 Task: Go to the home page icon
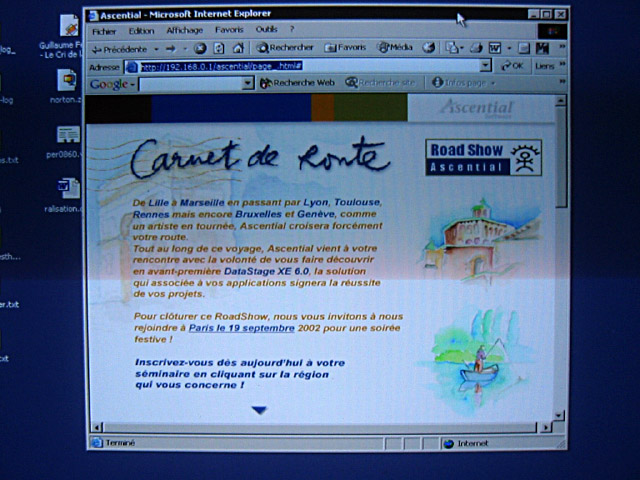238,48
